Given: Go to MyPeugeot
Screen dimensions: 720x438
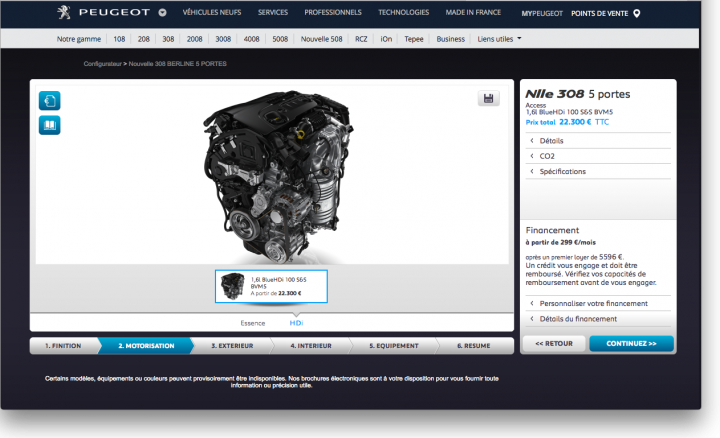Looking at the screenshot, I should click(x=542, y=14).
